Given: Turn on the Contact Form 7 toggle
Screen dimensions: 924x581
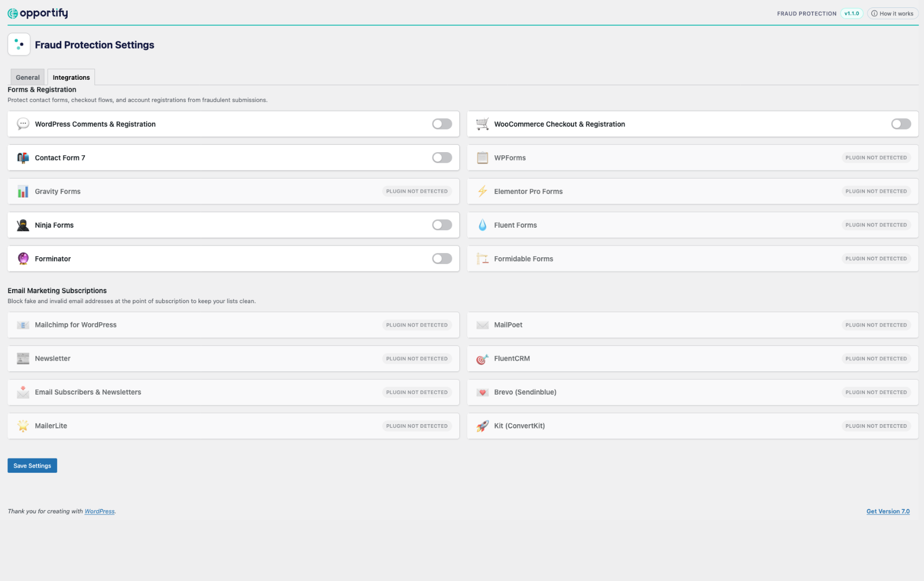Looking at the screenshot, I should pyautogui.click(x=442, y=158).
